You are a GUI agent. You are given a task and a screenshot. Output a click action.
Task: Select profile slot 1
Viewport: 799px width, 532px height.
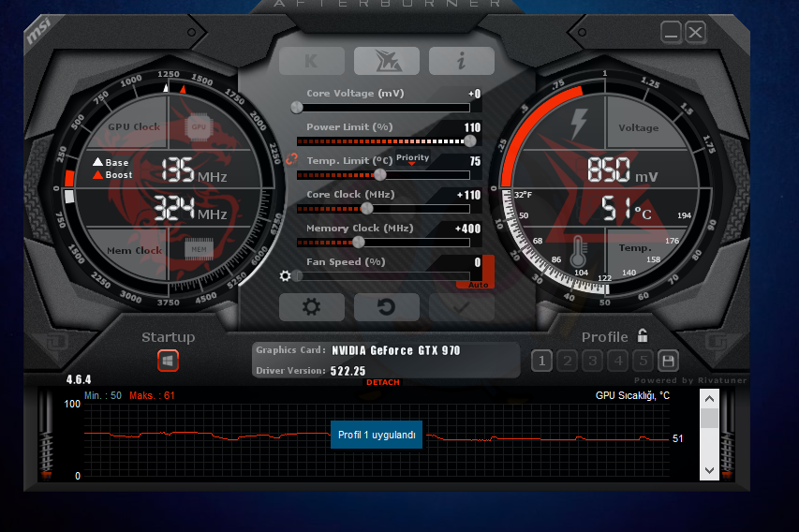coord(541,362)
